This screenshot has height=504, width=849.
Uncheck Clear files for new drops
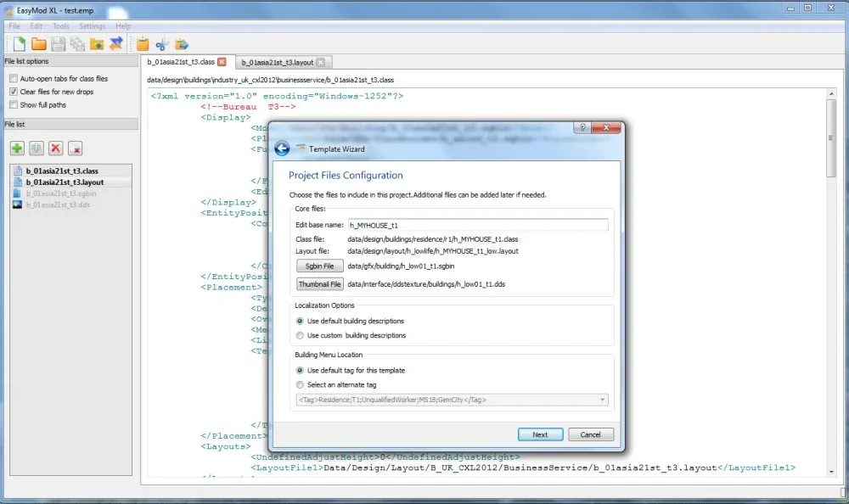point(14,92)
